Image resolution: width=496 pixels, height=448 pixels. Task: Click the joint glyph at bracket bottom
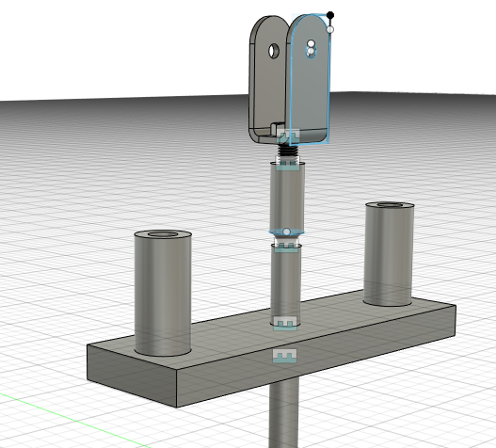coord(288,136)
